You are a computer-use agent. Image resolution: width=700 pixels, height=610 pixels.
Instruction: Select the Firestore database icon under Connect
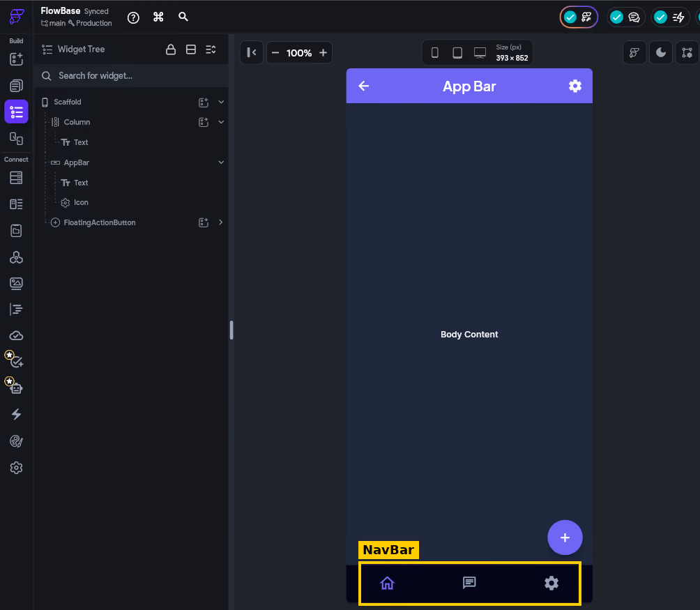click(16, 178)
